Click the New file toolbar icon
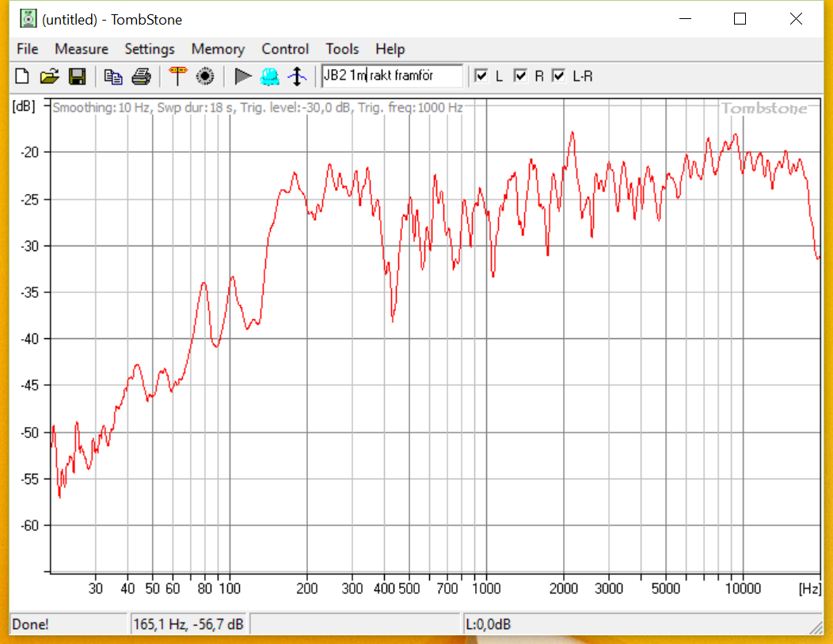The width and height of the screenshot is (833, 644). tap(22, 76)
